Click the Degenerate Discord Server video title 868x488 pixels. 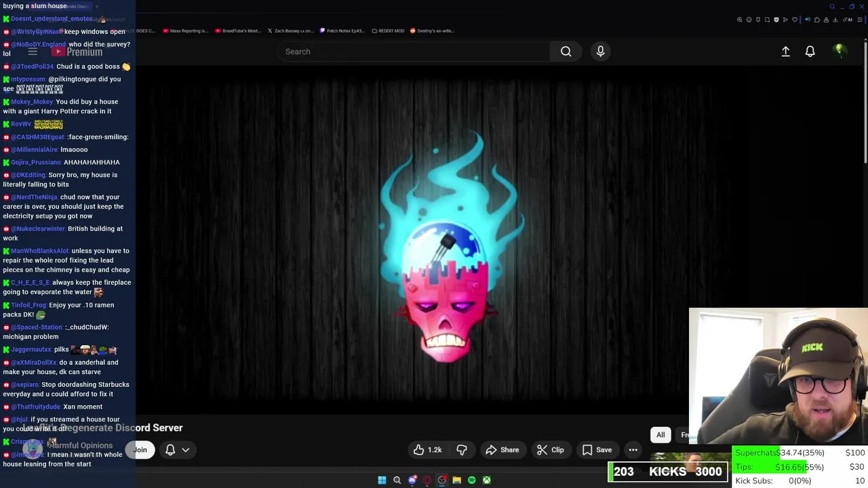[x=102, y=428]
